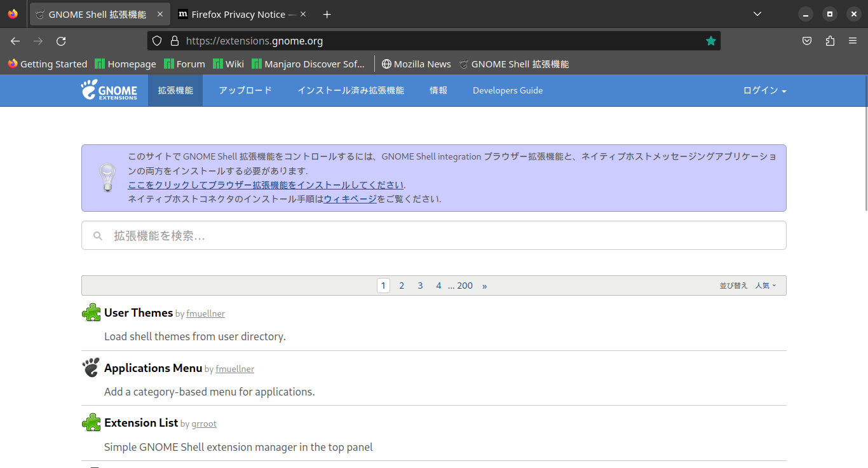Open the Developers Guide nav link

(508, 90)
